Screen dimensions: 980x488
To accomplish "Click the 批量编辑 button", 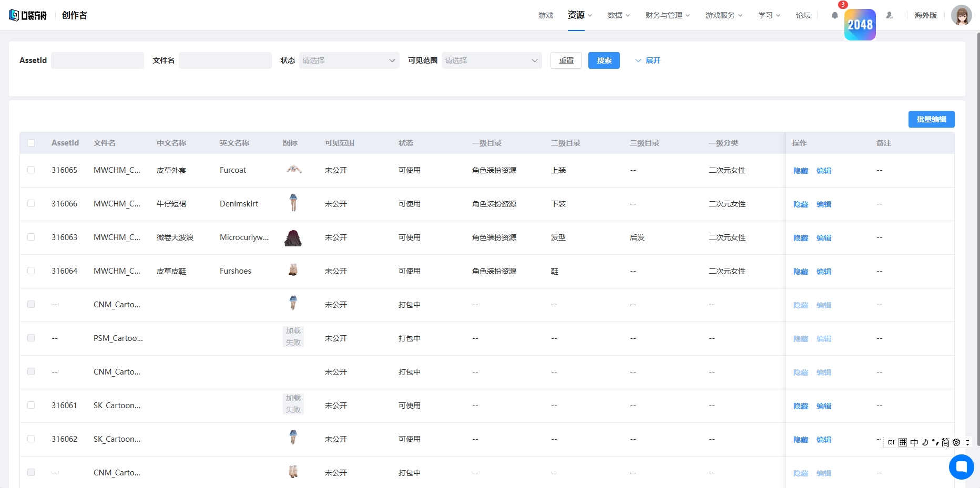I will click(932, 119).
